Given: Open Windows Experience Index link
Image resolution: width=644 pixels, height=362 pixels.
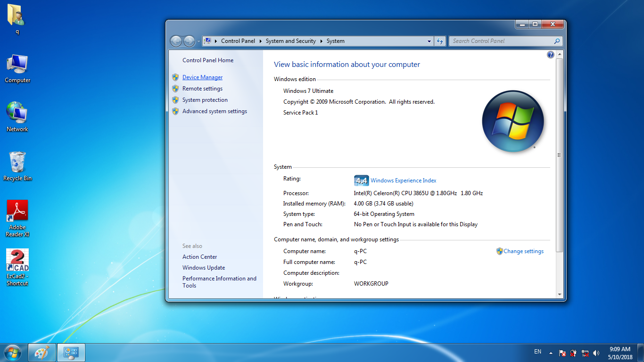Looking at the screenshot, I should point(403,181).
